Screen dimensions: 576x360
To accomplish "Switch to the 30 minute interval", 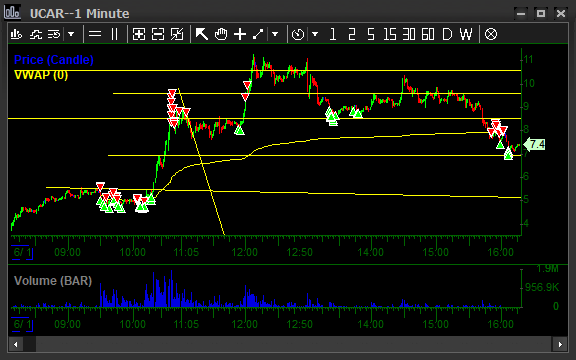I will pyautogui.click(x=409, y=35).
